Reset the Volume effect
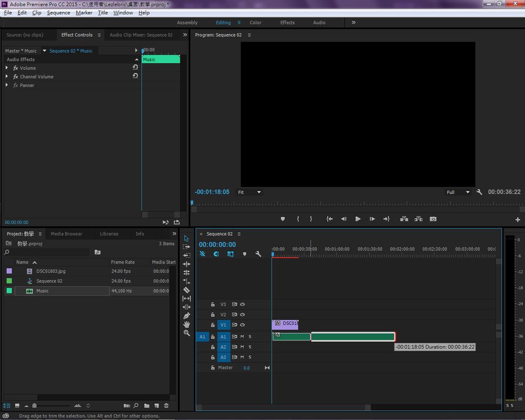 [135, 67]
